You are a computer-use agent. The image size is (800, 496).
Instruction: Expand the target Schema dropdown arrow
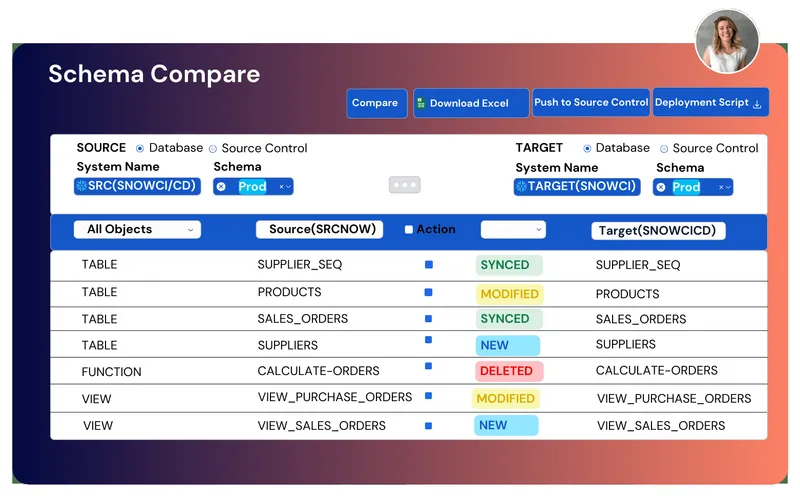pyautogui.click(x=729, y=187)
